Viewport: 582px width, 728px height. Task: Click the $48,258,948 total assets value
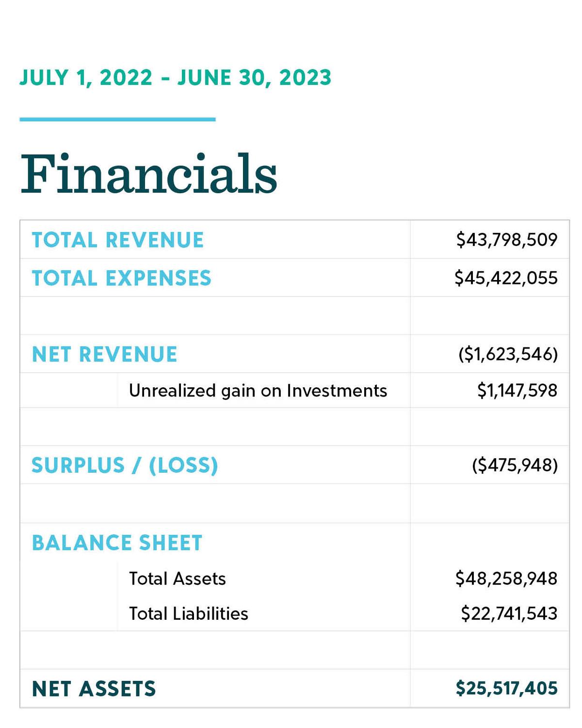tap(506, 579)
